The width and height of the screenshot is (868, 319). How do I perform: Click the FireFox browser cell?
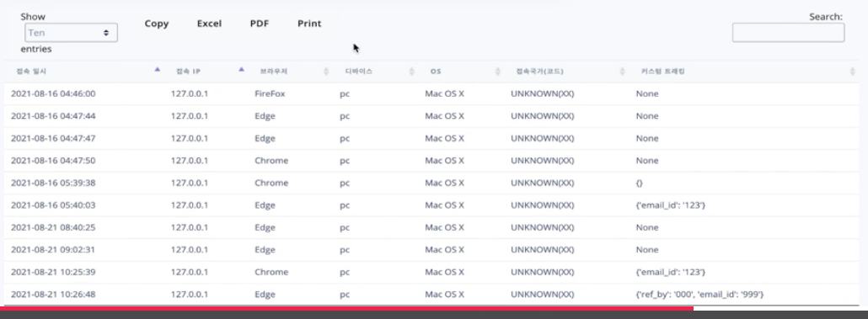tap(270, 94)
